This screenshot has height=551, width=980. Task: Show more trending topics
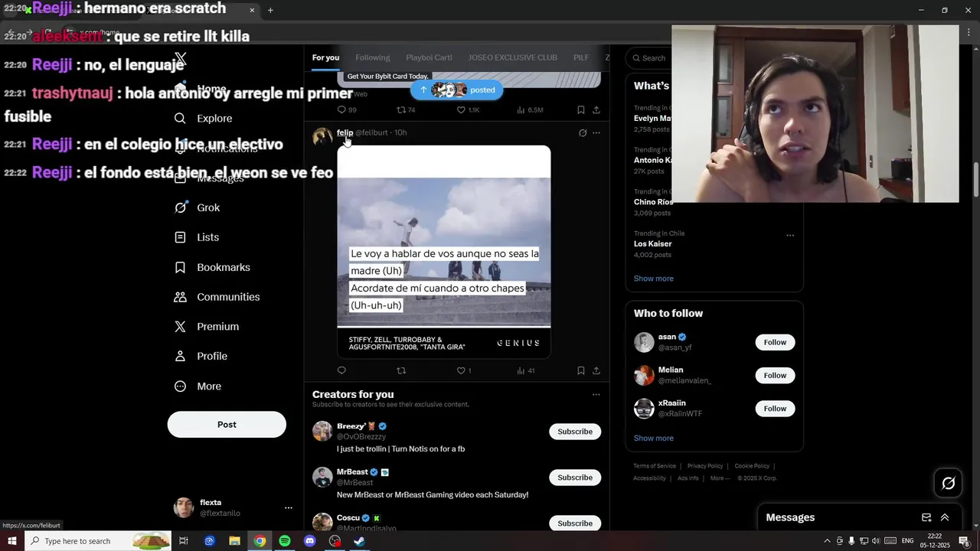point(654,279)
